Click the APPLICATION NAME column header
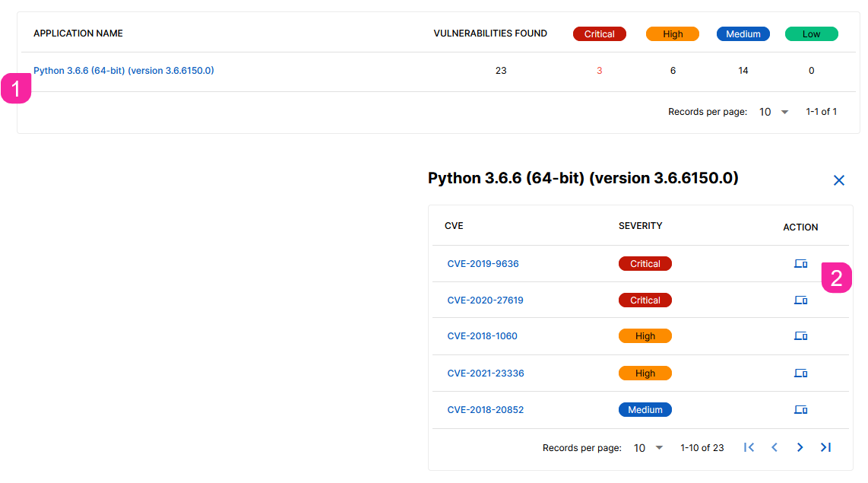Screen dimensions: 868x483 click(x=78, y=33)
